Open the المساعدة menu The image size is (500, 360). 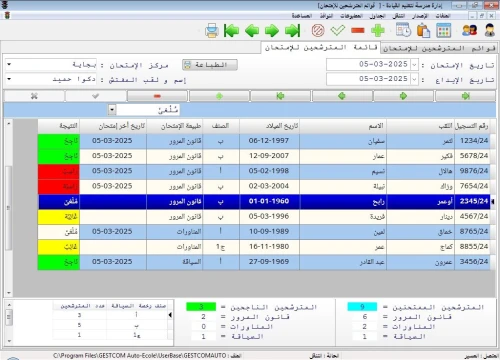point(302,16)
